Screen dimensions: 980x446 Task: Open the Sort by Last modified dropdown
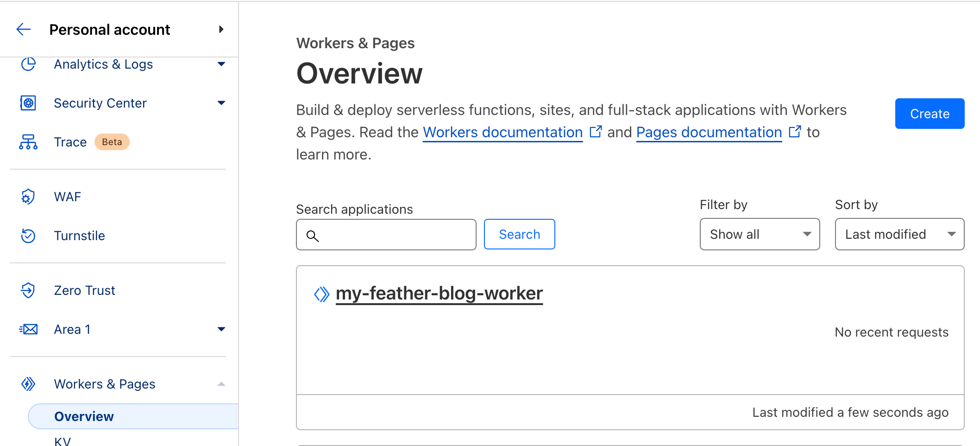tap(900, 234)
